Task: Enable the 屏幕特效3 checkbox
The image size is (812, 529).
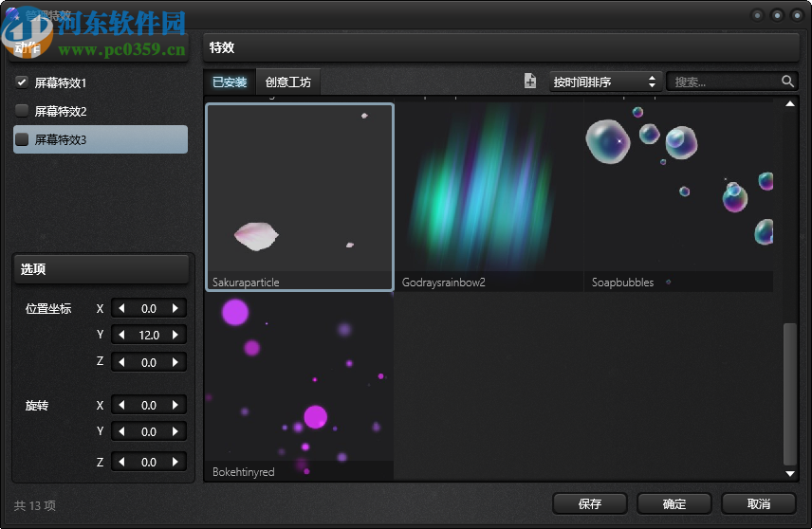Action: click(22, 139)
